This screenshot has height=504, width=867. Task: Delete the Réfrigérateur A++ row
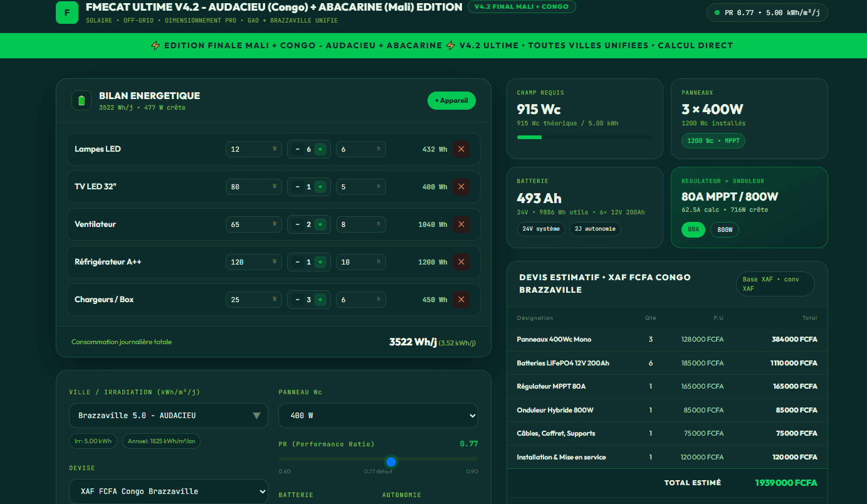coord(461,262)
